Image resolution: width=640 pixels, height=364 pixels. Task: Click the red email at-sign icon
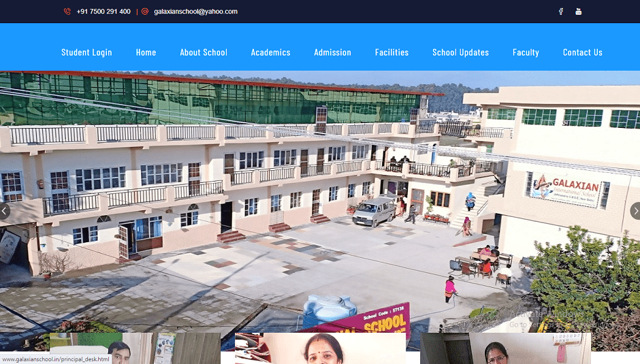point(145,12)
